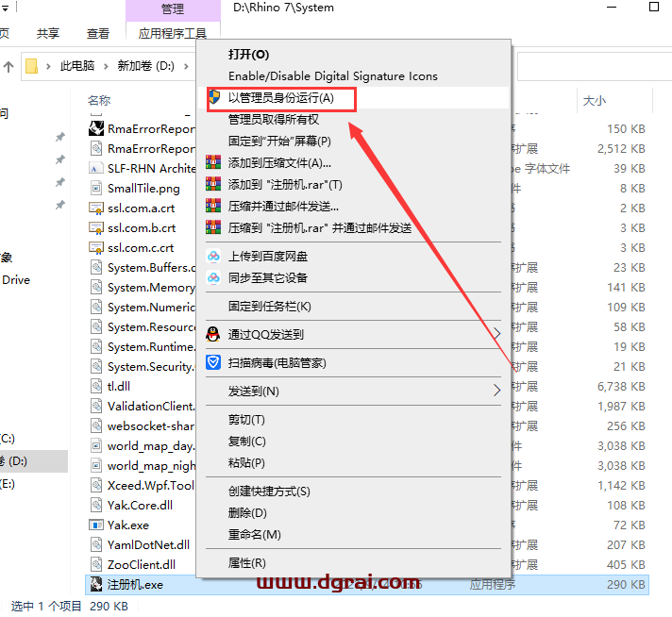This screenshot has height=617, width=672.
Task: Expand the 通过QQ发送到 submenu arrow
Action: coord(496,334)
